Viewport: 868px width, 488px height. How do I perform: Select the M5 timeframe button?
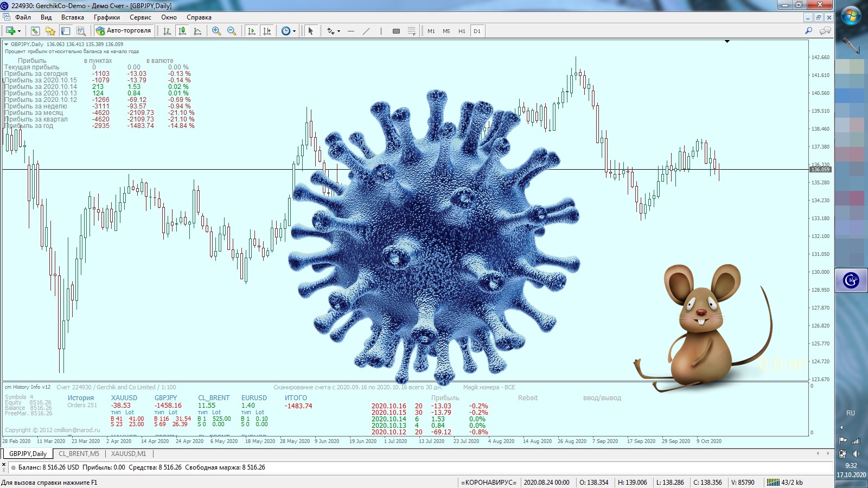point(446,31)
